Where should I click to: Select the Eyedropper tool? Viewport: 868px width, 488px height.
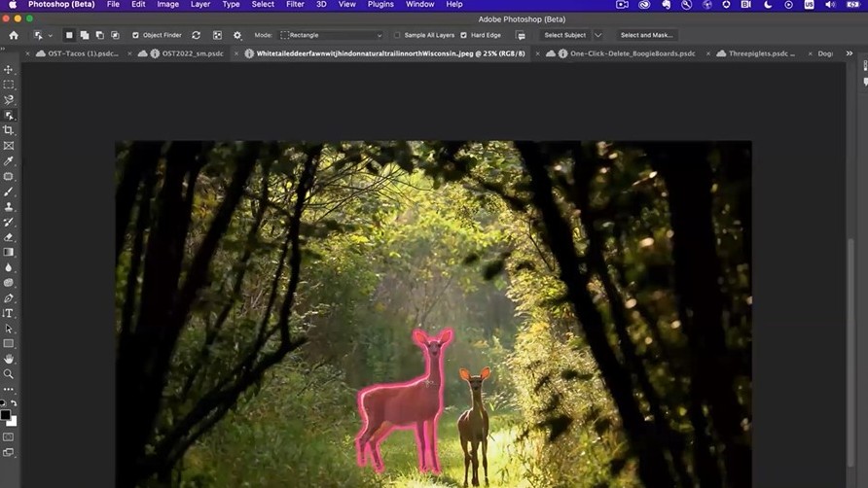click(9, 161)
